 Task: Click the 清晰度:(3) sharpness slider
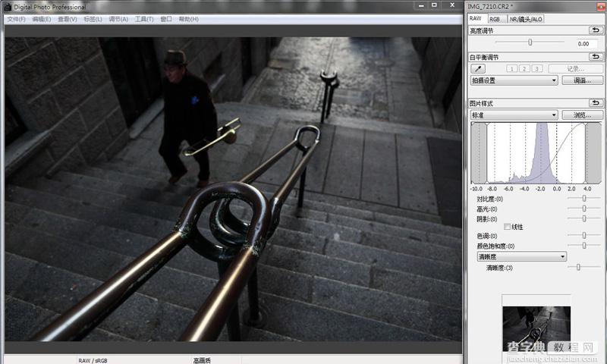click(x=584, y=267)
